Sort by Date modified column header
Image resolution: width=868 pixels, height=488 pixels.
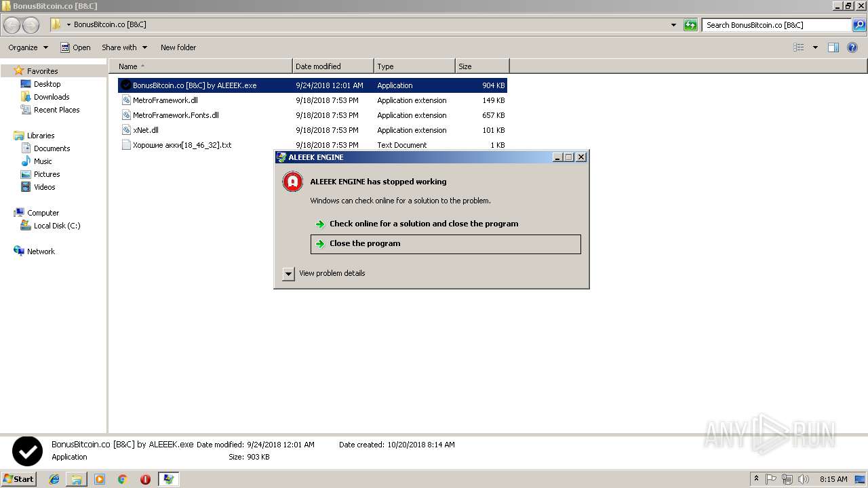point(333,66)
